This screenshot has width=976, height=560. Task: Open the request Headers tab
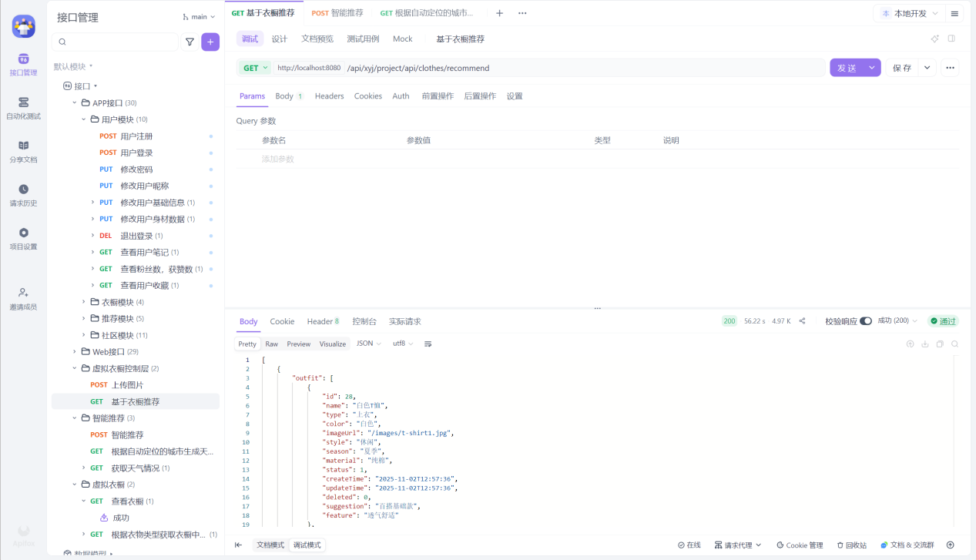[x=329, y=96]
